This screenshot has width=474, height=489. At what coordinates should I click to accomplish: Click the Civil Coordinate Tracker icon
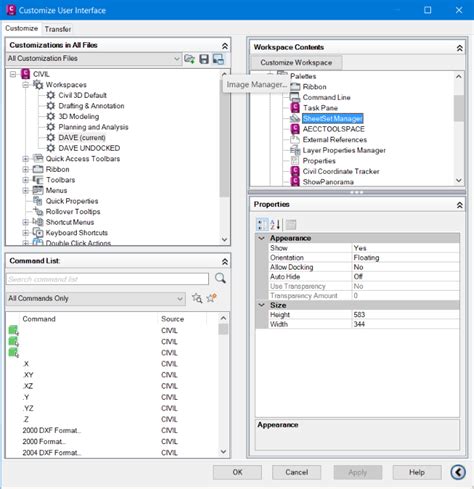(x=295, y=171)
